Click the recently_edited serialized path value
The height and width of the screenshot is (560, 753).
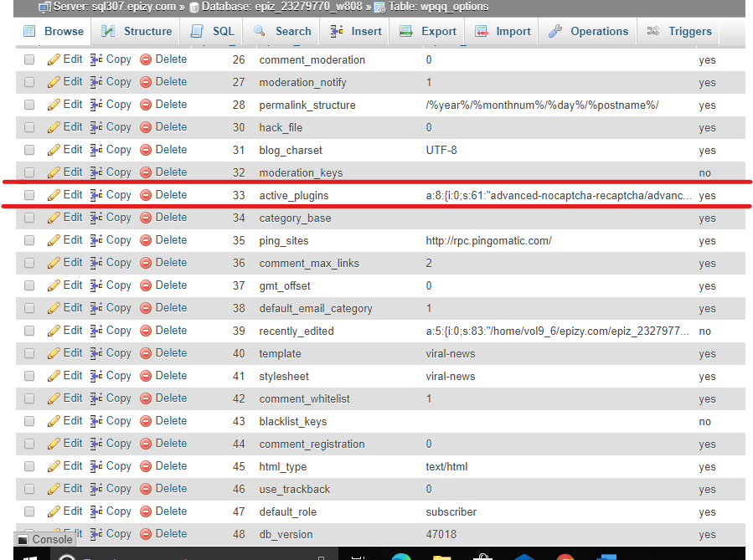click(x=558, y=331)
